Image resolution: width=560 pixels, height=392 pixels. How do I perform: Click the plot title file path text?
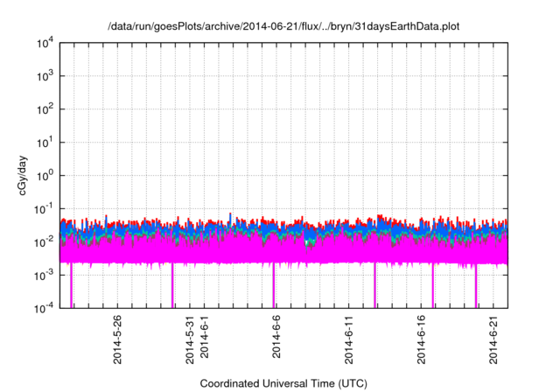[x=283, y=27]
